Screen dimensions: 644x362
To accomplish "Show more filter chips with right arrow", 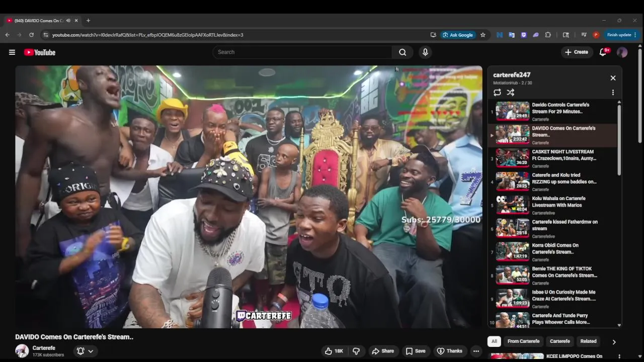I will 614,342.
